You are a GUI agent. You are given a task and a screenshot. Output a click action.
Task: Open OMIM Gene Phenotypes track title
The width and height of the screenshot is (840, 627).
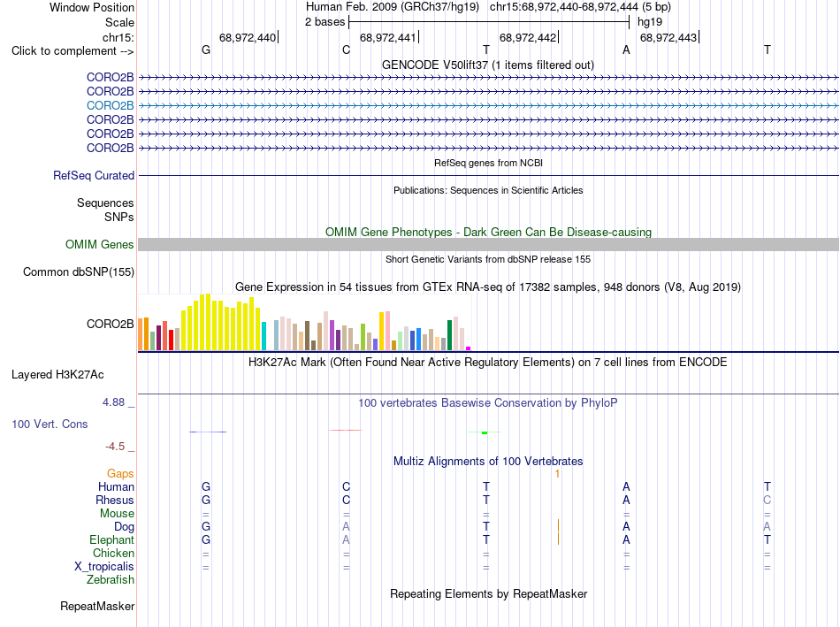click(x=488, y=232)
